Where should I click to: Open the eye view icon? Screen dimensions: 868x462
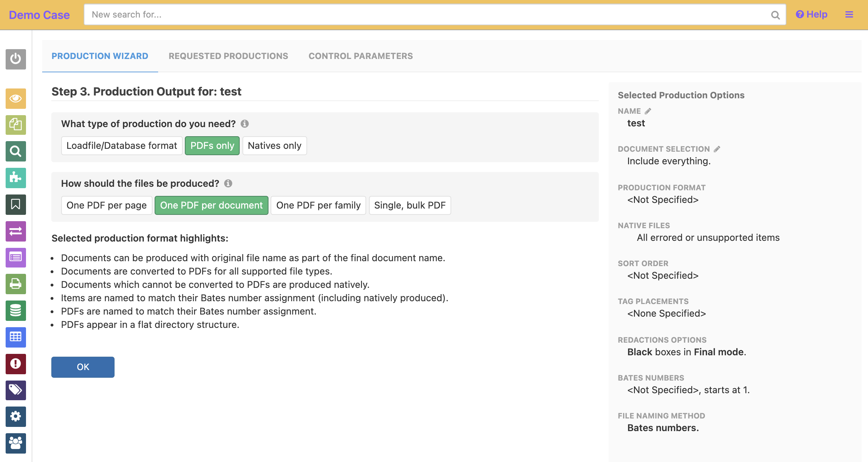[x=16, y=98]
